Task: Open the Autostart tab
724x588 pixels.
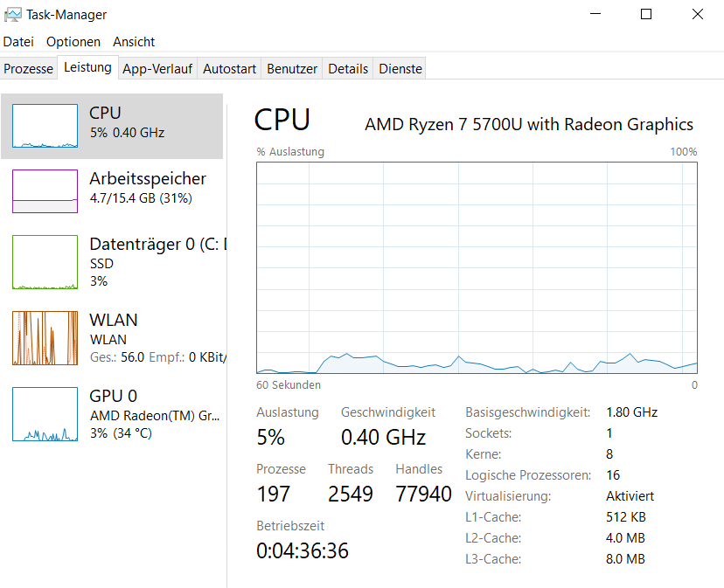Action: pos(229,69)
